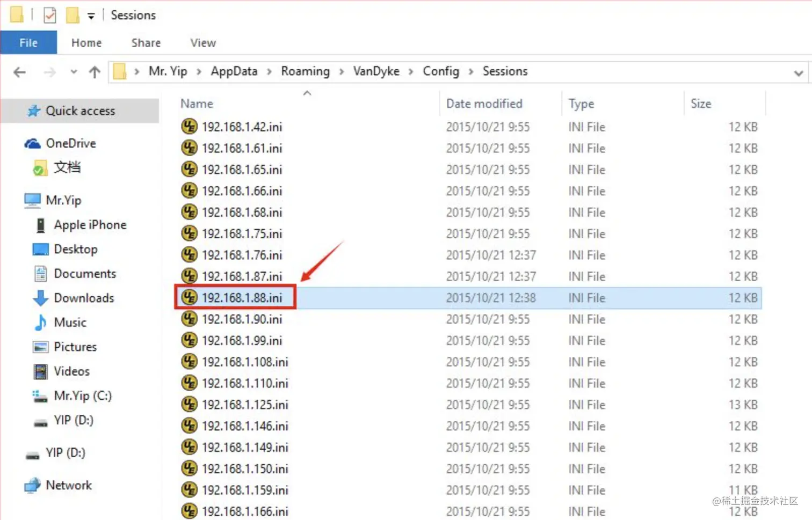The width and height of the screenshot is (812, 520).
Task: Open the View ribbon tab
Action: tap(203, 43)
